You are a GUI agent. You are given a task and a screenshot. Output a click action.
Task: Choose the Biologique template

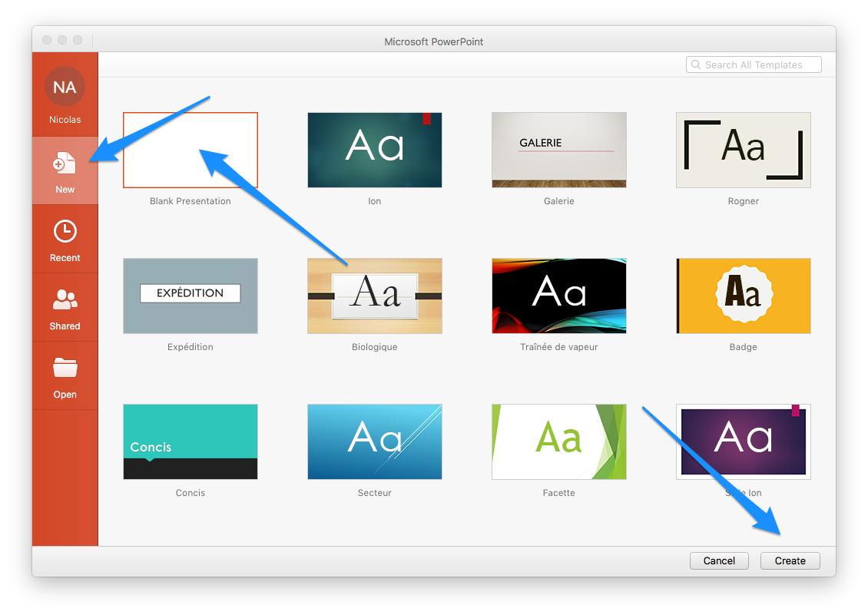(374, 296)
